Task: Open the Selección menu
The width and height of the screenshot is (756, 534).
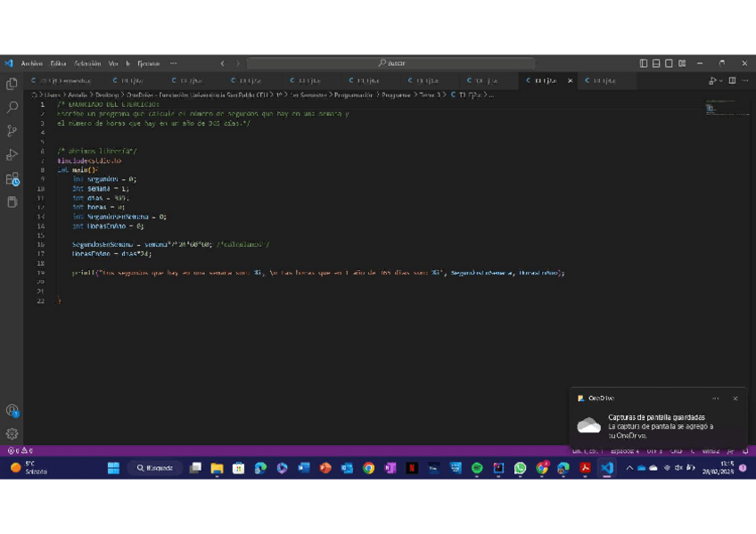Action: (87, 63)
